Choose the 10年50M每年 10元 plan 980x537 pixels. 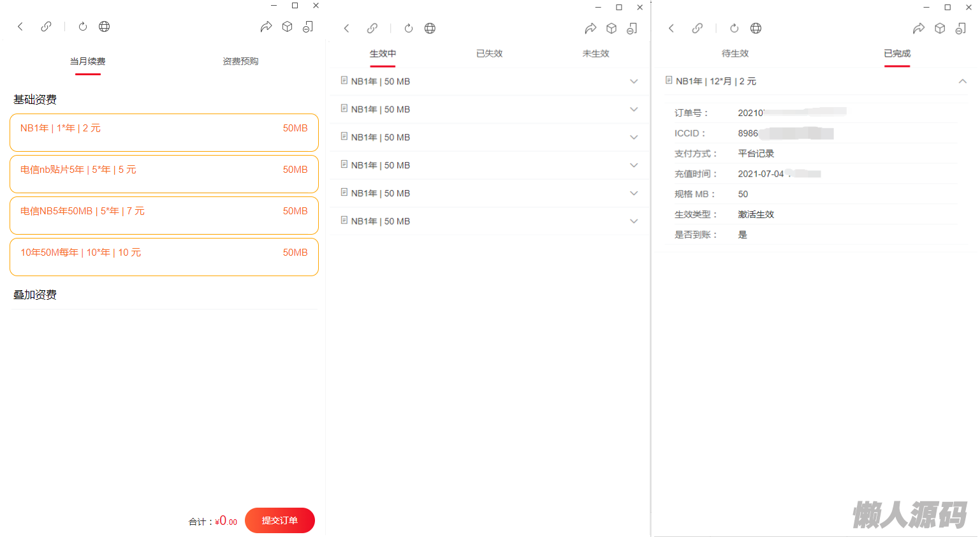[x=164, y=256]
